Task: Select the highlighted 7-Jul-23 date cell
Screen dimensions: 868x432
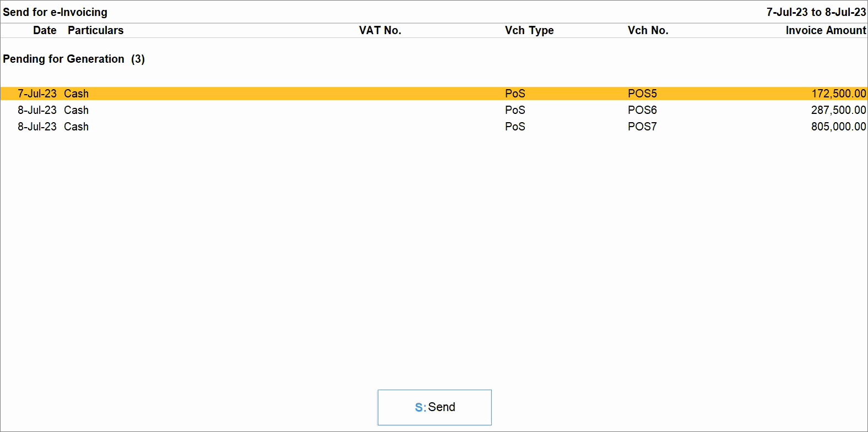Action: (x=37, y=94)
